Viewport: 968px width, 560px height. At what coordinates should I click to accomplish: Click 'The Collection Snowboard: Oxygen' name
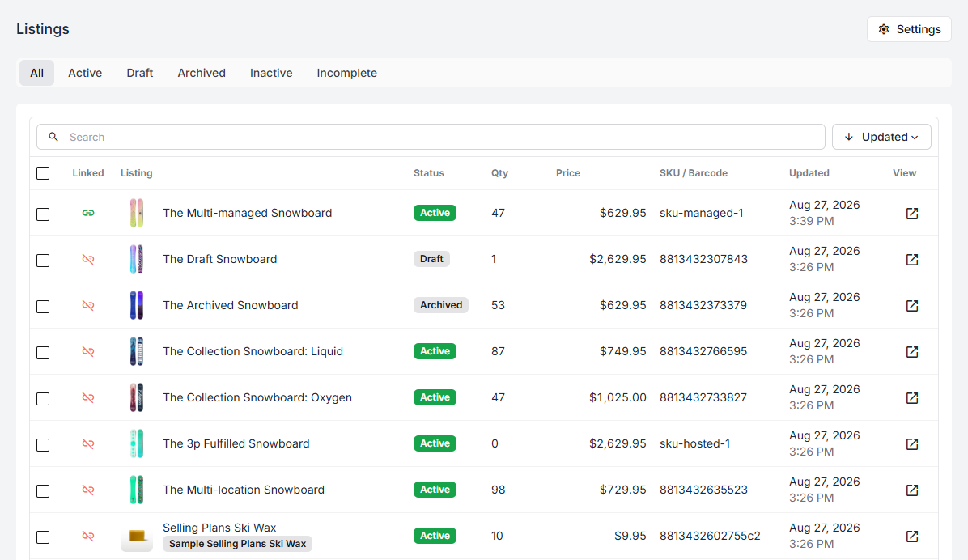[257, 397]
